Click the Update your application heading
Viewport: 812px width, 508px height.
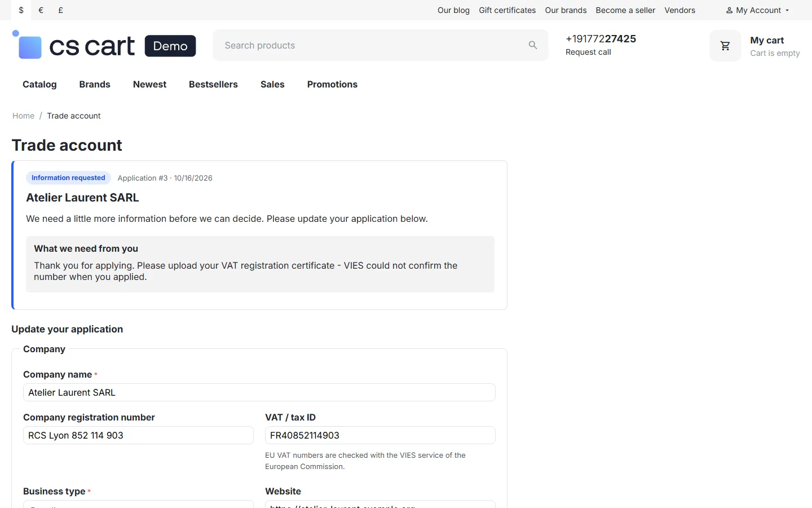67,329
